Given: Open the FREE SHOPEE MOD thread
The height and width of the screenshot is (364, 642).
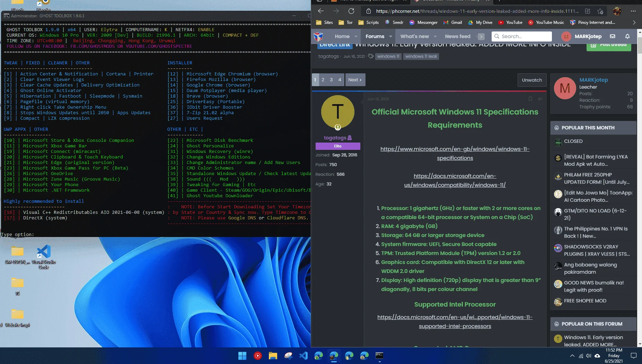Looking at the screenshot, I should click(x=585, y=301).
